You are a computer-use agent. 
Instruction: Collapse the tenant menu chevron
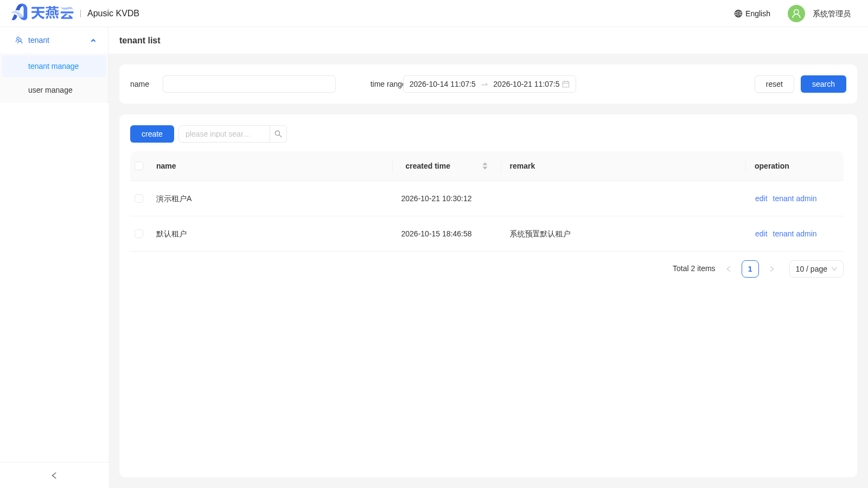click(x=93, y=41)
